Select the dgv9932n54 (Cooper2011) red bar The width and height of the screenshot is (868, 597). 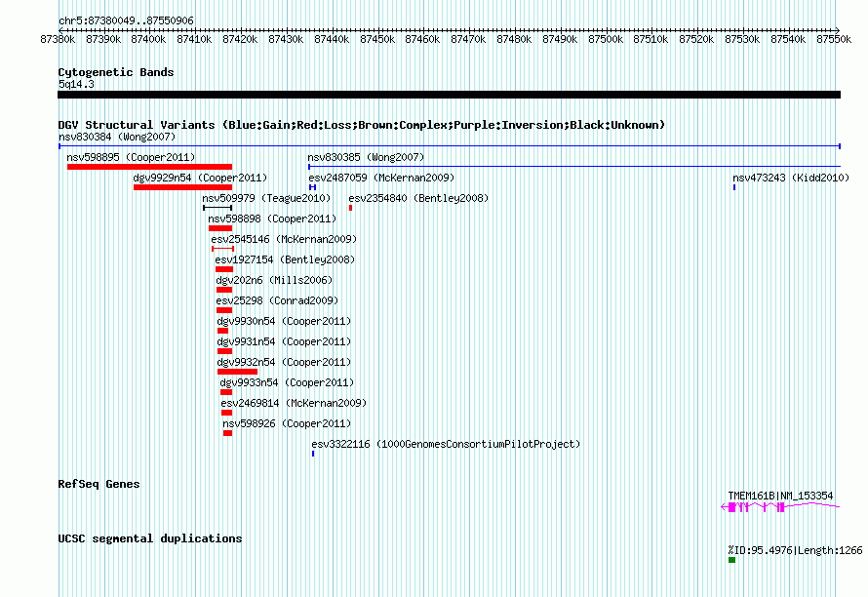[237, 372]
